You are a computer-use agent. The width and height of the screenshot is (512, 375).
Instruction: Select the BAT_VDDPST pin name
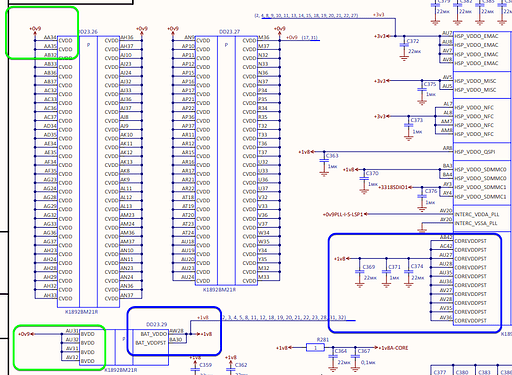coord(151,343)
